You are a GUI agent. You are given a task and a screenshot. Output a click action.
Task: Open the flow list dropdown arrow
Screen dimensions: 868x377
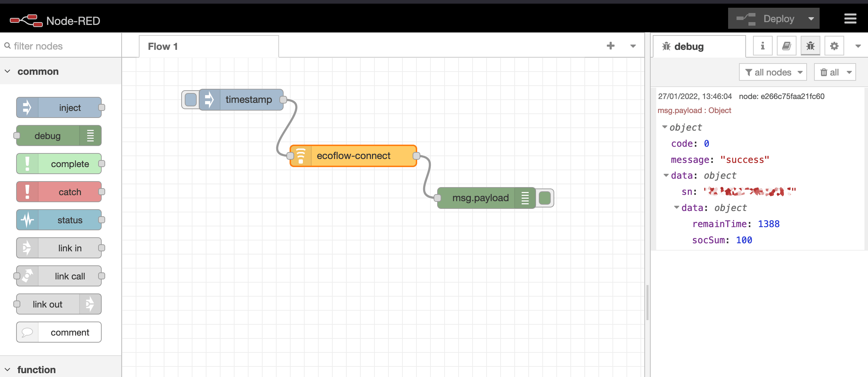pyautogui.click(x=633, y=46)
